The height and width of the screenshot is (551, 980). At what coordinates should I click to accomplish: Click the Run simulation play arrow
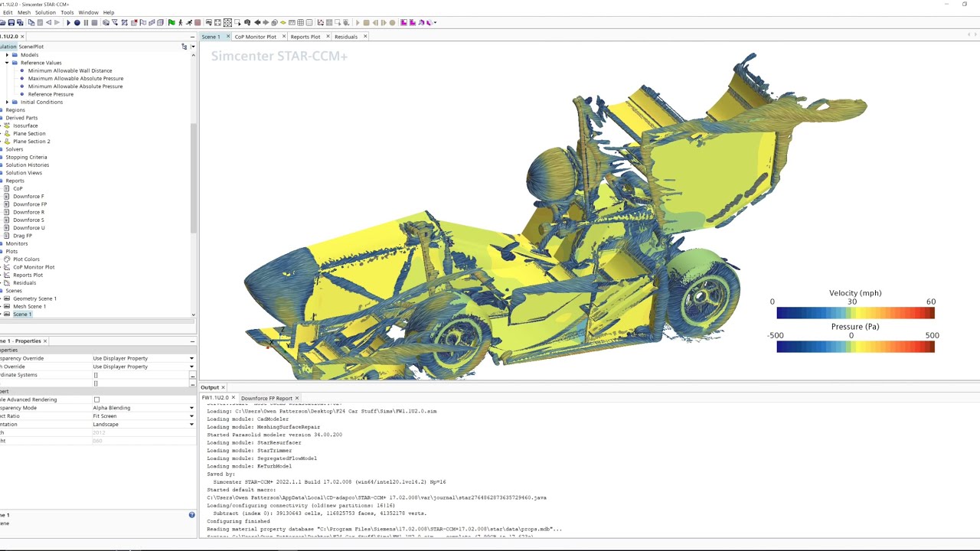click(68, 22)
